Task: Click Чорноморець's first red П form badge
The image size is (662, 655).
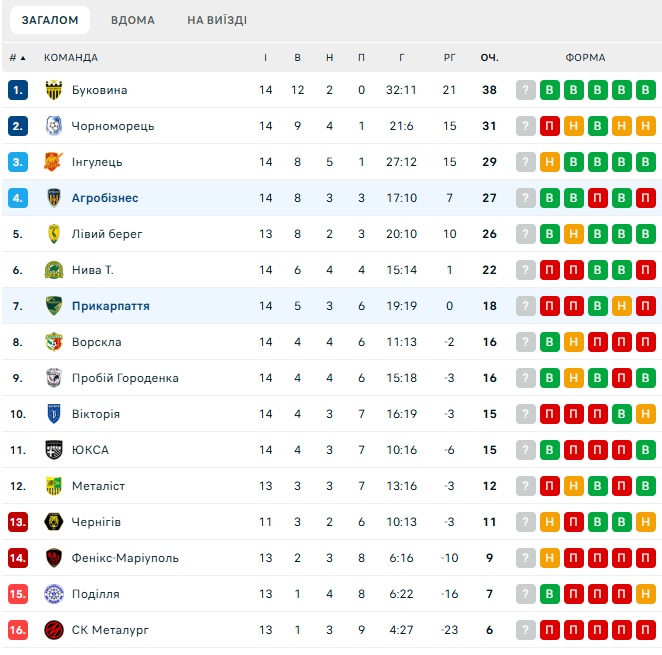Action: pos(550,126)
